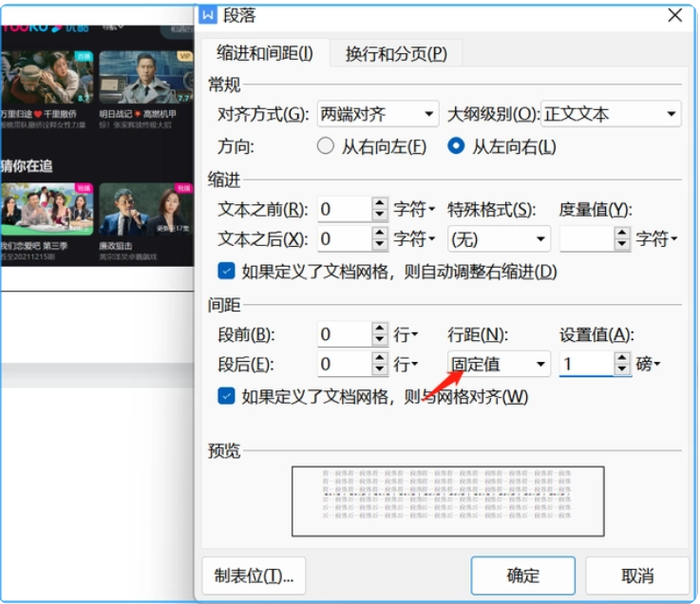This screenshot has width=700, height=604.
Task: Open the 文本之前 unit dropdown 字符
Action: coord(414,209)
